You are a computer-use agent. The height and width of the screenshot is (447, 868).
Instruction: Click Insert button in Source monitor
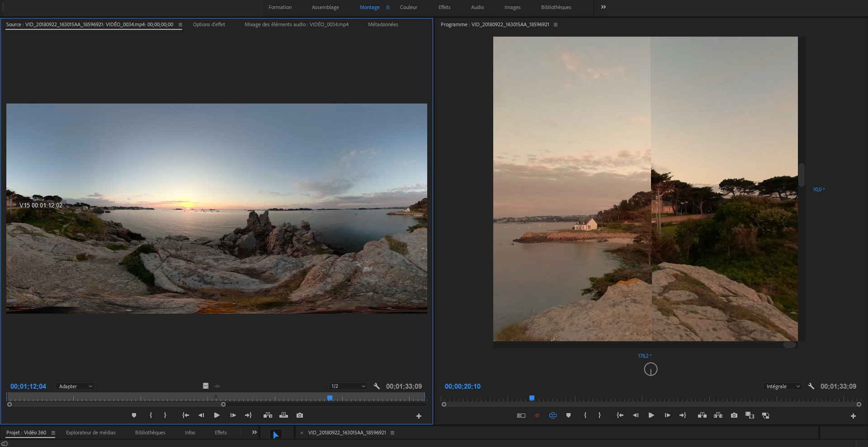point(268,415)
